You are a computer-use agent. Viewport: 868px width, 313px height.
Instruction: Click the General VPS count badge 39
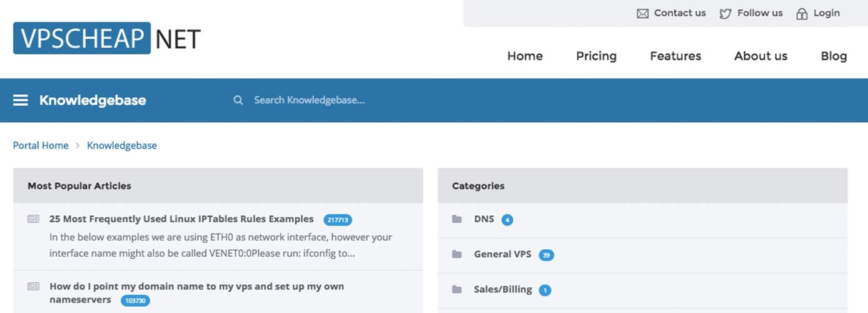pyautogui.click(x=546, y=255)
